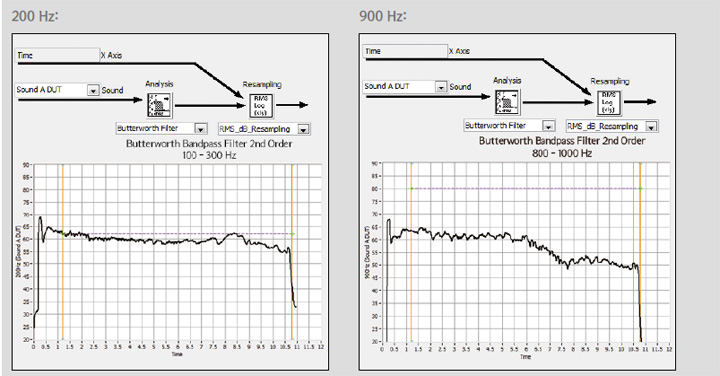Click the '200 Hz:' heading
Screen dimensions: 720x376
[x=35, y=16]
